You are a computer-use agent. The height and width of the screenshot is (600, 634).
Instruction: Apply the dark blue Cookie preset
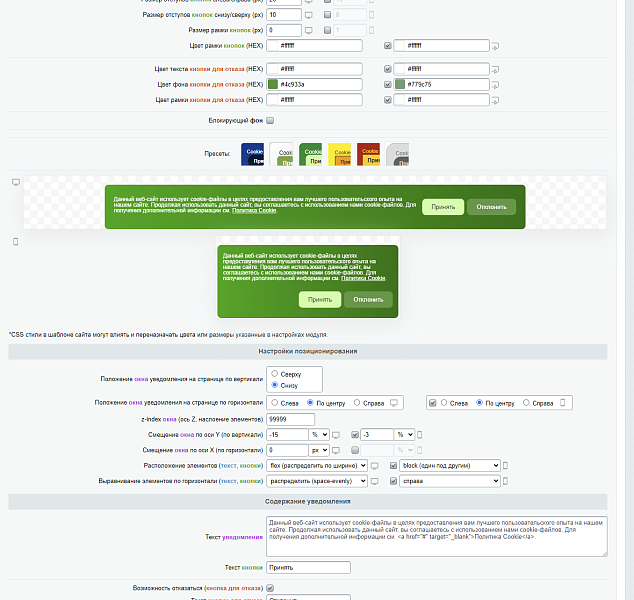pyautogui.click(x=252, y=154)
